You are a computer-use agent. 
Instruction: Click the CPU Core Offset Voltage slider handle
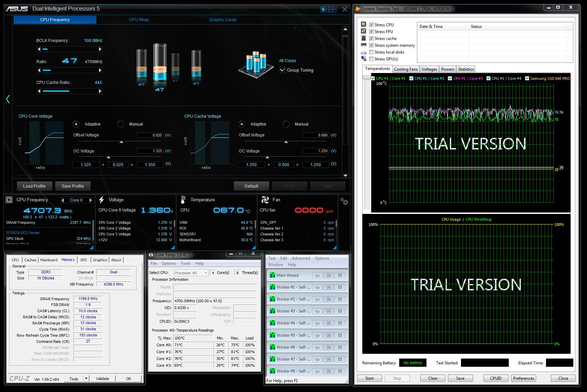[121, 142]
